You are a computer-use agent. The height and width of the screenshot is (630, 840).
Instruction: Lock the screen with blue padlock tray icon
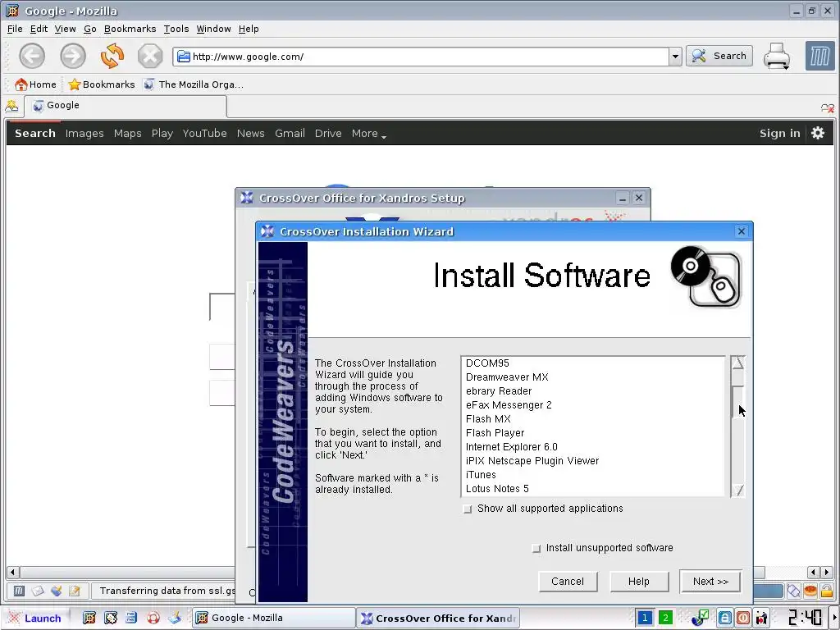725,619
